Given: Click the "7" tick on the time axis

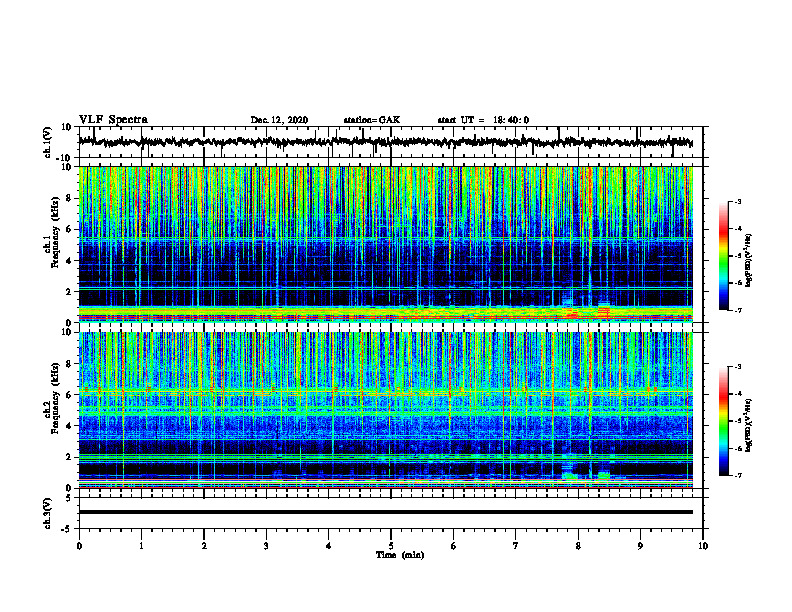Looking at the screenshot, I should coord(516,546).
